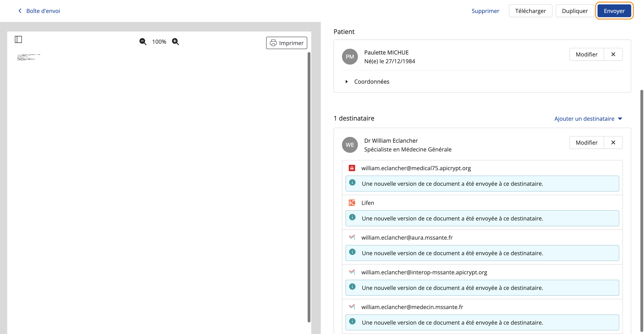The width and height of the screenshot is (644, 334).
Task: Click the Supprimer link
Action: coord(485,11)
